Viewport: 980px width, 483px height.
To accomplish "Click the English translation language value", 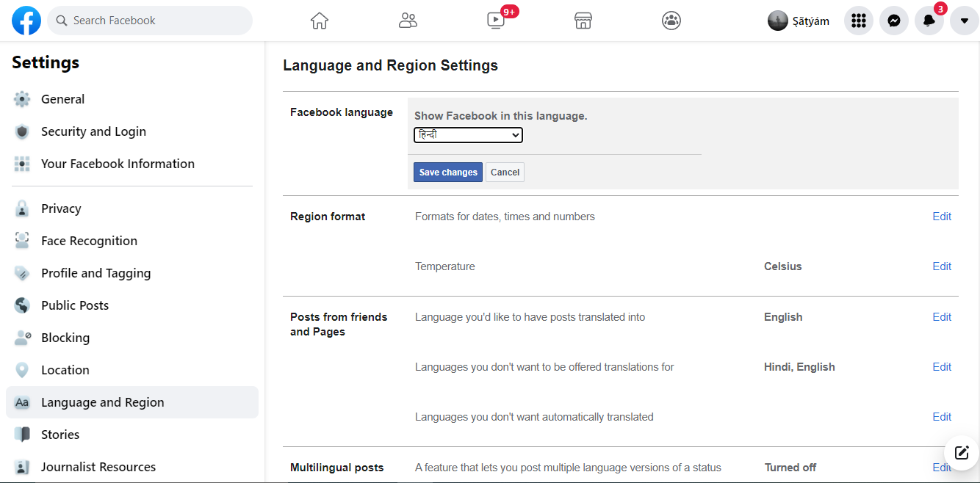I will [783, 317].
